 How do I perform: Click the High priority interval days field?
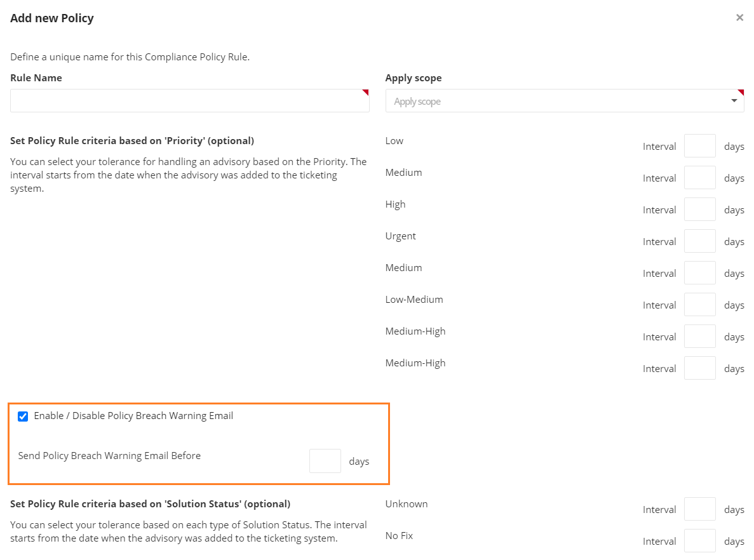point(699,209)
